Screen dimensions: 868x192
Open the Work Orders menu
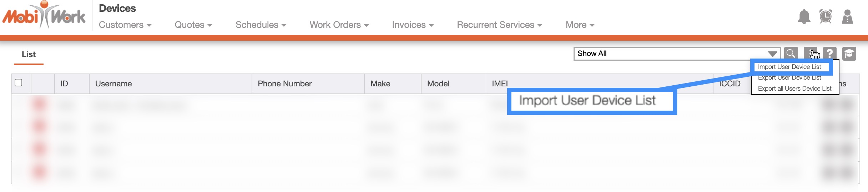click(339, 25)
